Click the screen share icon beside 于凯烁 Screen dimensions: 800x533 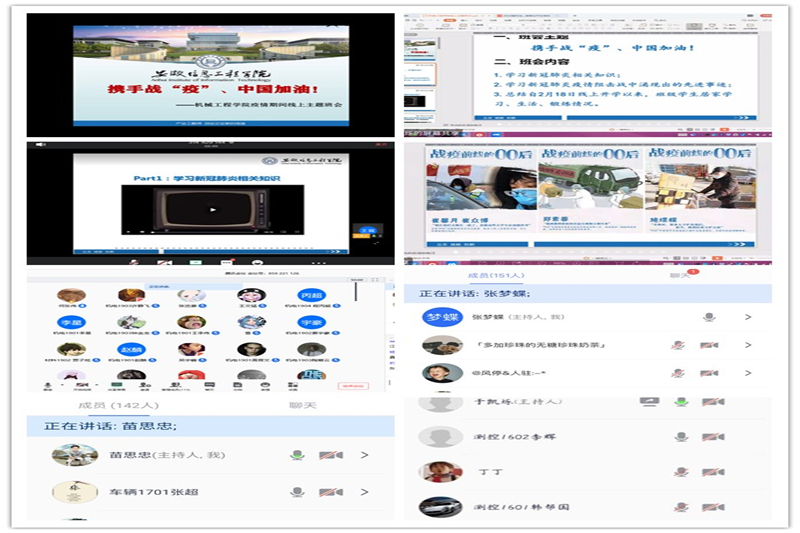point(649,401)
